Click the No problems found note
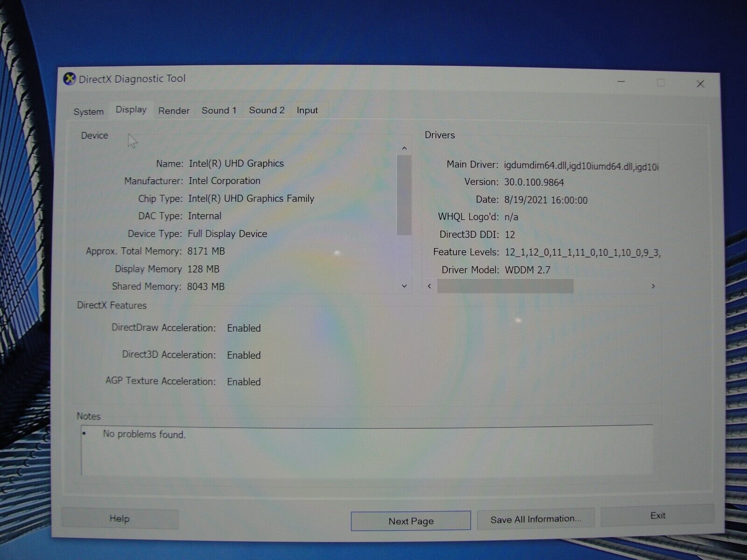Screen dimensions: 747x560 [x=144, y=434]
